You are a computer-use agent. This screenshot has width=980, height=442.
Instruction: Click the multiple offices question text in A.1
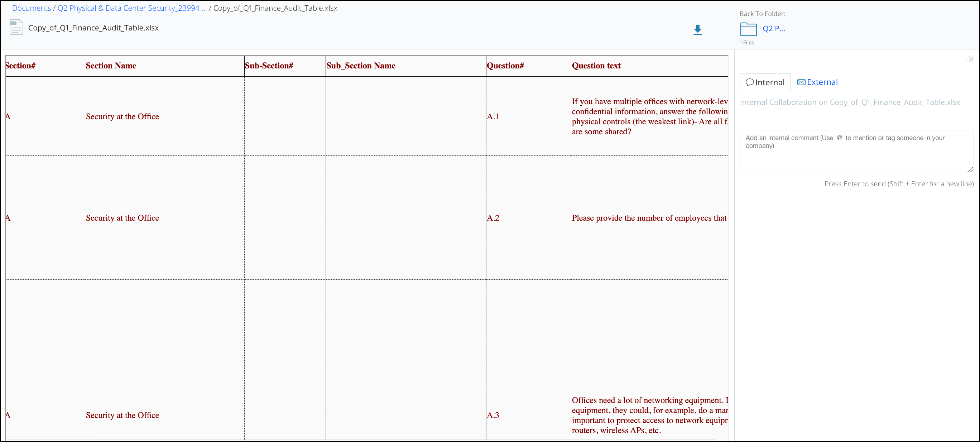(650, 116)
